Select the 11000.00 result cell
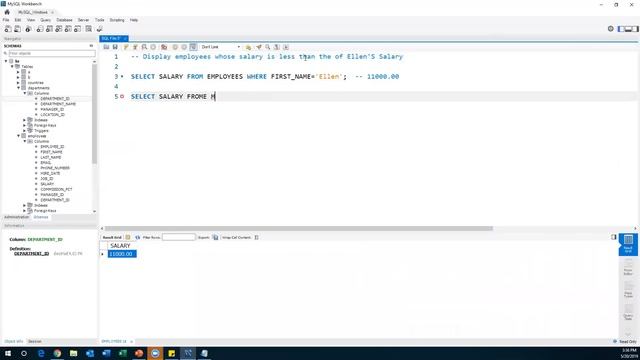640x360 pixels. (x=122, y=254)
